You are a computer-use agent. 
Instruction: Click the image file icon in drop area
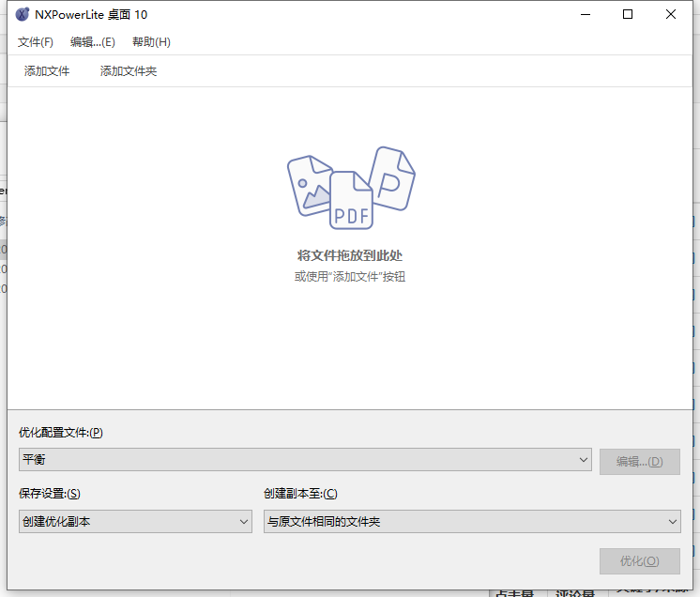[310, 185]
